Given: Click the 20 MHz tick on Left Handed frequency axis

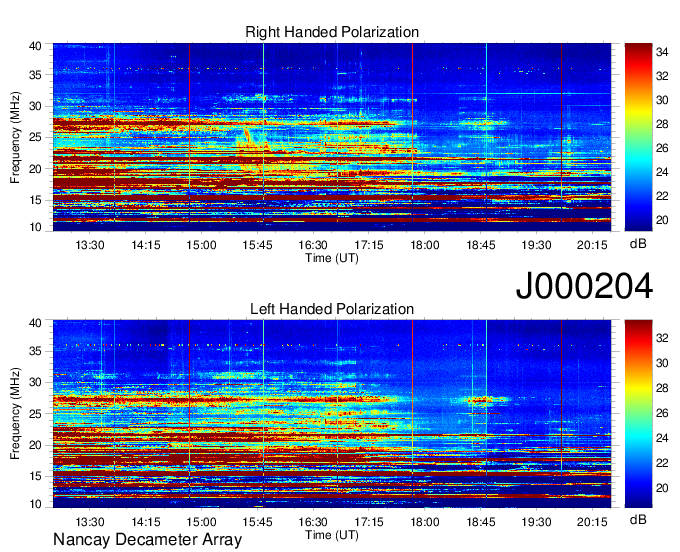Looking at the screenshot, I should pos(35,445).
